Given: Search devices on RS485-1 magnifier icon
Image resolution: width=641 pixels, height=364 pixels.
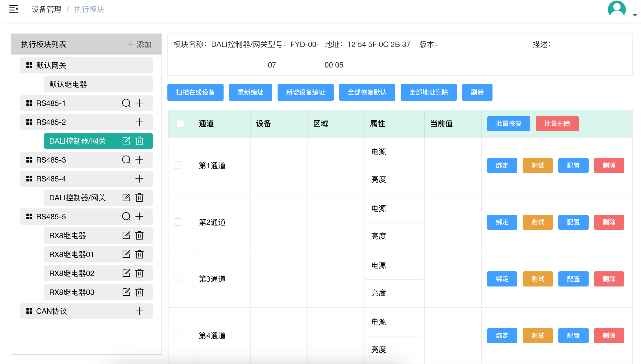Looking at the screenshot, I should click(x=126, y=103).
